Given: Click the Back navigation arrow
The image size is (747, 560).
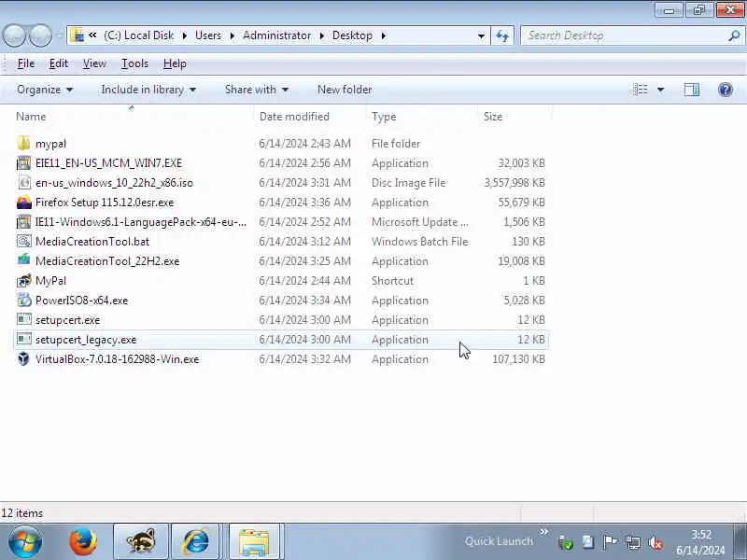Looking at the screenshot, I should click(14, 35).
